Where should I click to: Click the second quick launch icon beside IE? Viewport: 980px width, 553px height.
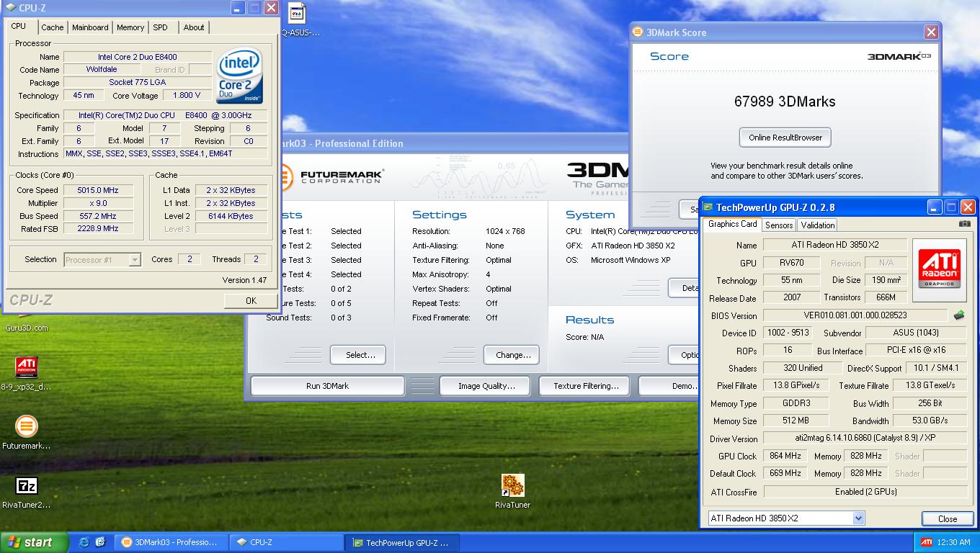[100, 542]
